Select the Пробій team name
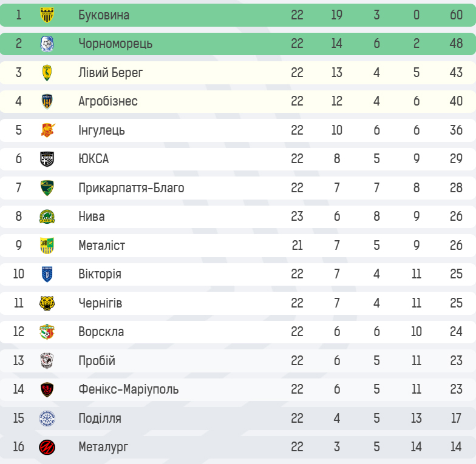The image size is (476, 464). point(97,360)
